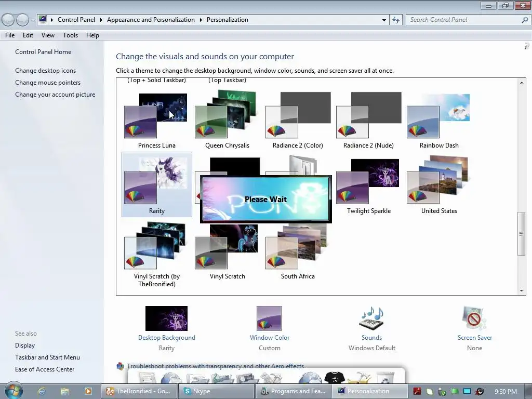
Task: Open the recent pages dropdown arrow
Action: 33,20
